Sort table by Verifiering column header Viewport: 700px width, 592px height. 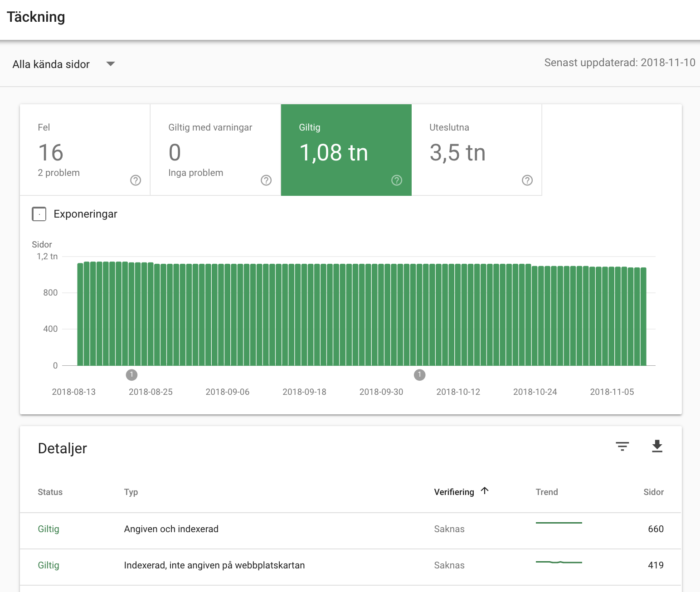[x=454, y=492]
